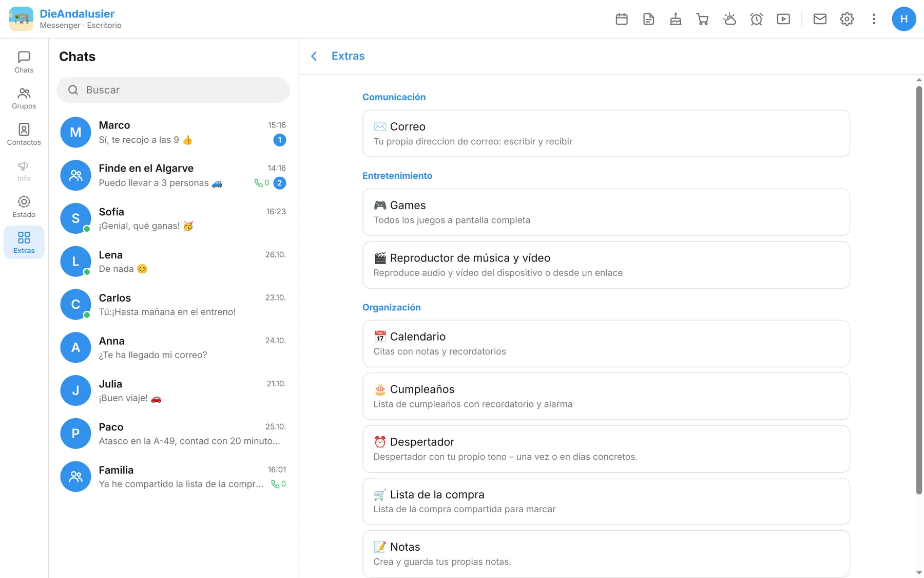This screenshot has height=578, width=924.
Task: Open the alarm clock icon in toolbar
Action: pos(756,19)
